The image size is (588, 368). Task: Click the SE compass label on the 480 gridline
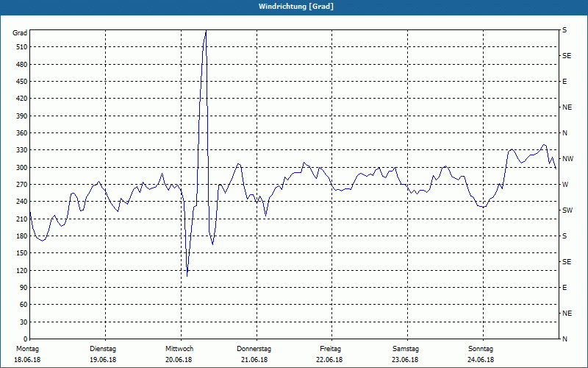pos(567,56)
